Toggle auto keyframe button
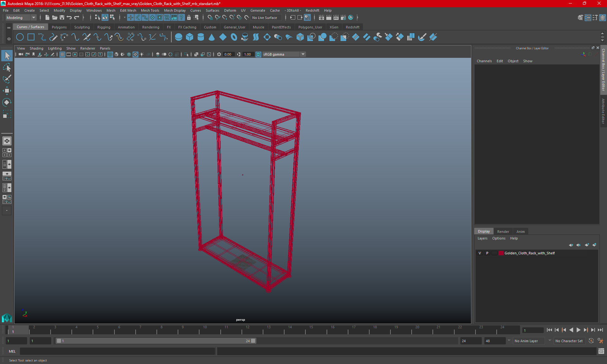Image resolution: width=607 pixels, height=364 pixels. (591, 341)
